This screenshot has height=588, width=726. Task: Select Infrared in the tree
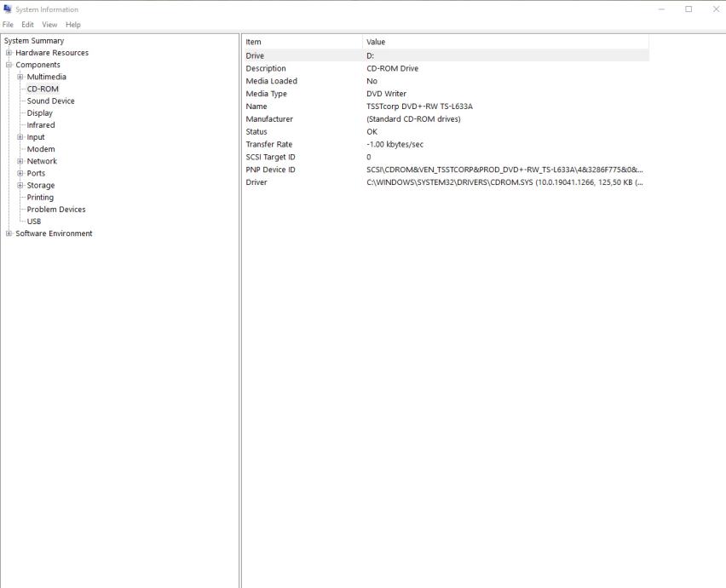click(41, 125)
